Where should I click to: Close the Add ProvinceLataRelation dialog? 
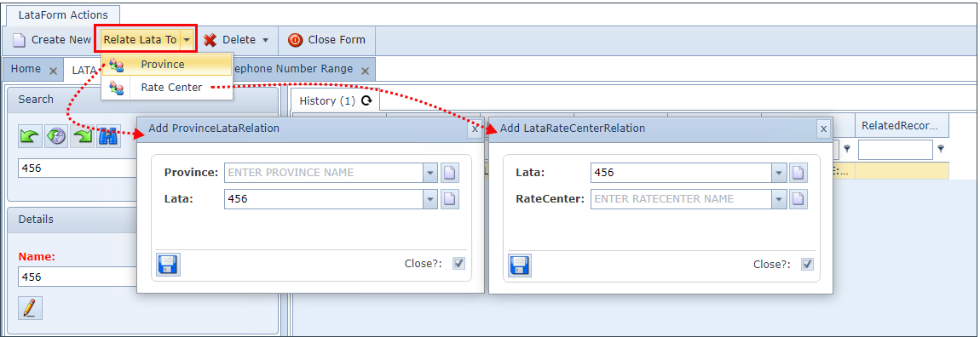tap(475, 129)
